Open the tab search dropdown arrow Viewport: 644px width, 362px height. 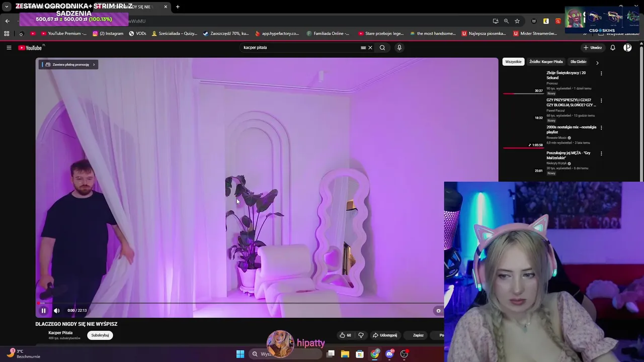7,7
